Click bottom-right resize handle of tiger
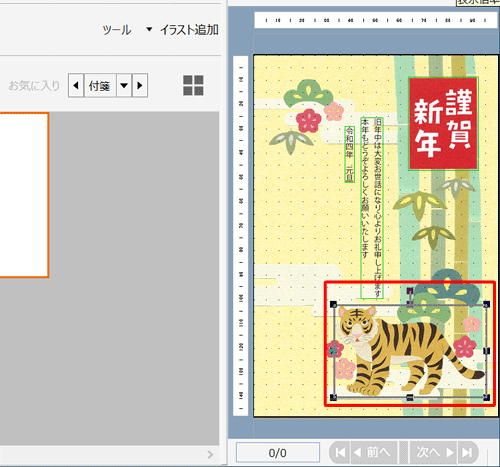The image size is (500, 467). coord(487,397)
